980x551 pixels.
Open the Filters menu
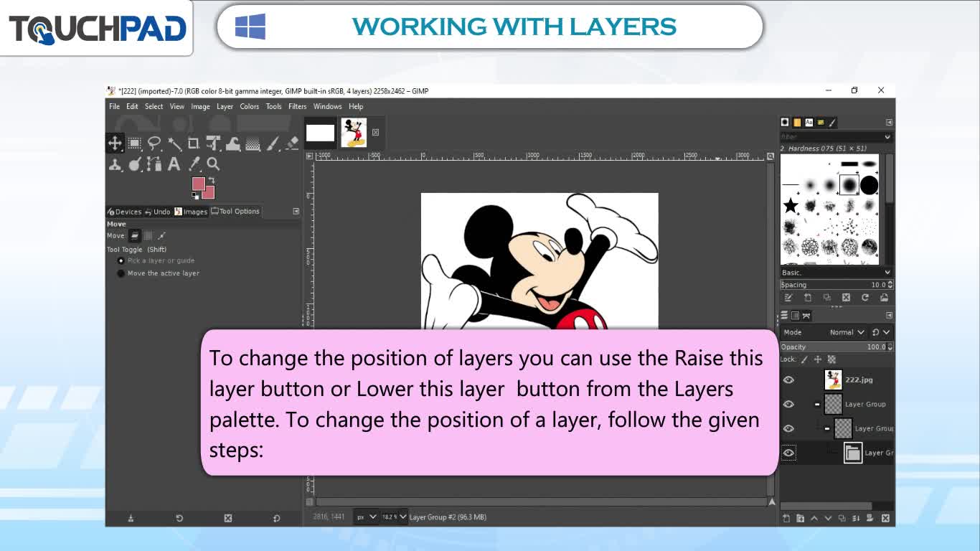[298, 106]
